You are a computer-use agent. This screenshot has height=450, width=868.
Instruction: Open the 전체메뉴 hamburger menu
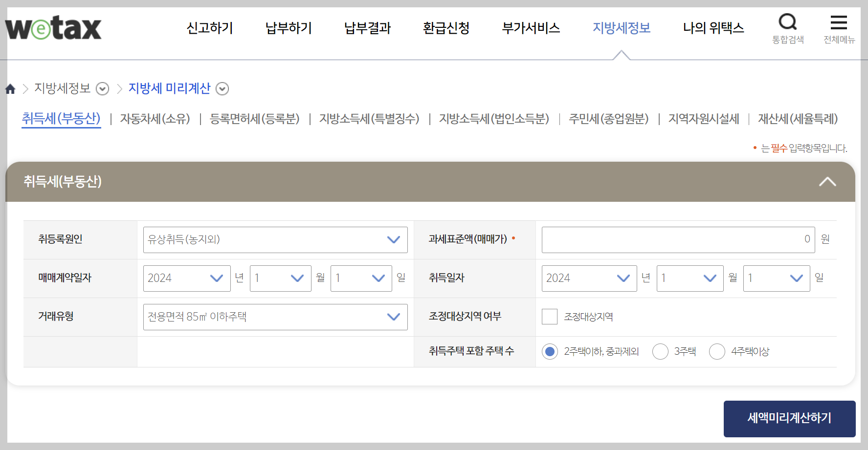pyautogui.click(x=839, y=29)
